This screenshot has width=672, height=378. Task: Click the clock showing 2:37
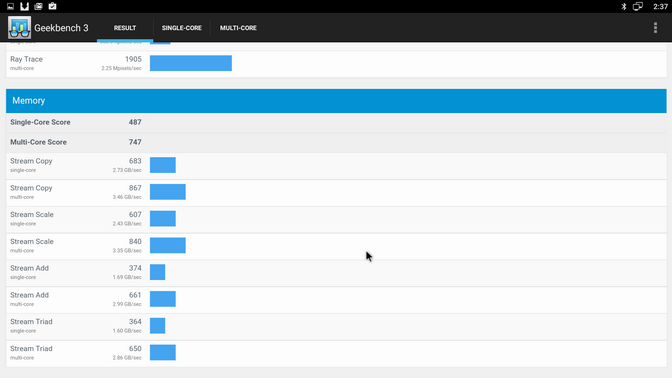point(660,6)
